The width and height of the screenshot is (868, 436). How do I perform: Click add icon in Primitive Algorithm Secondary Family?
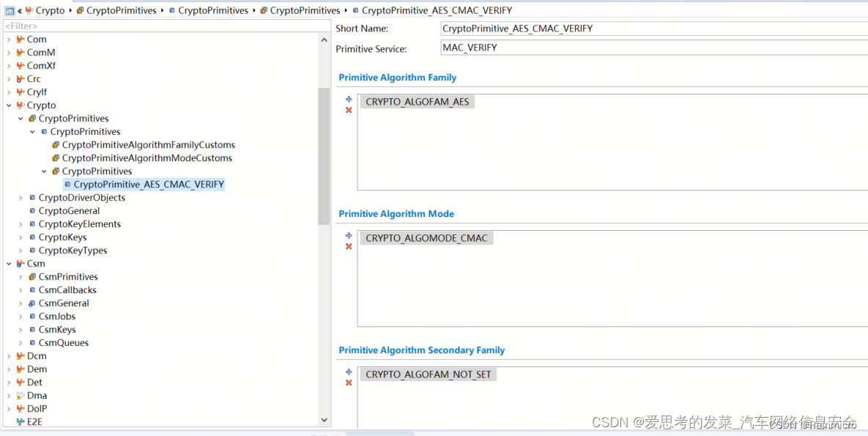[x=349, y=372]
